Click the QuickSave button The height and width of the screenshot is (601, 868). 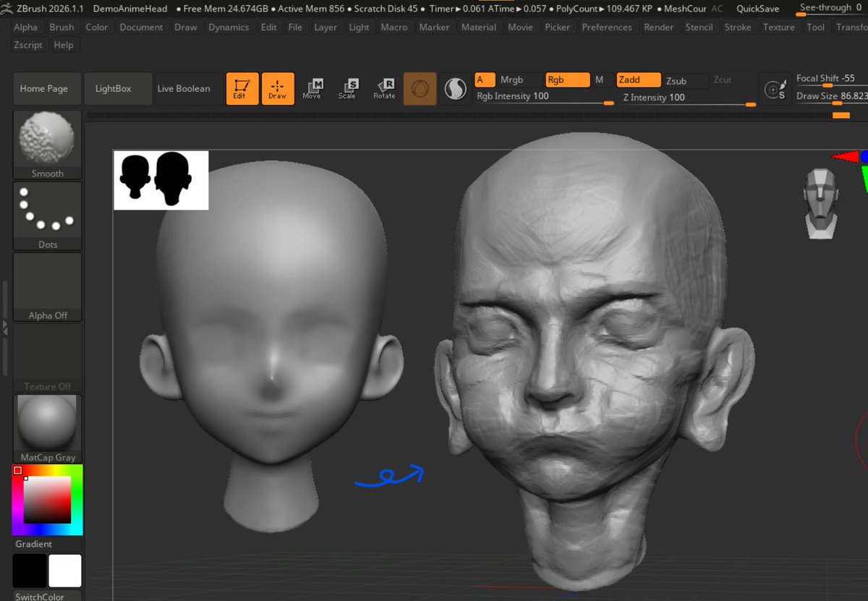tap(757, 9)
